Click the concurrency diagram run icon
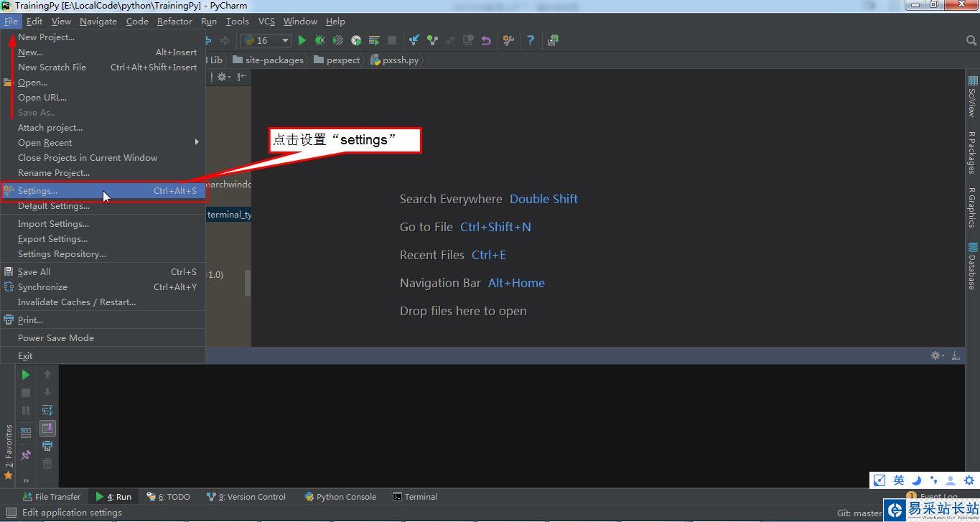980x522 pixels. (374, 40)
